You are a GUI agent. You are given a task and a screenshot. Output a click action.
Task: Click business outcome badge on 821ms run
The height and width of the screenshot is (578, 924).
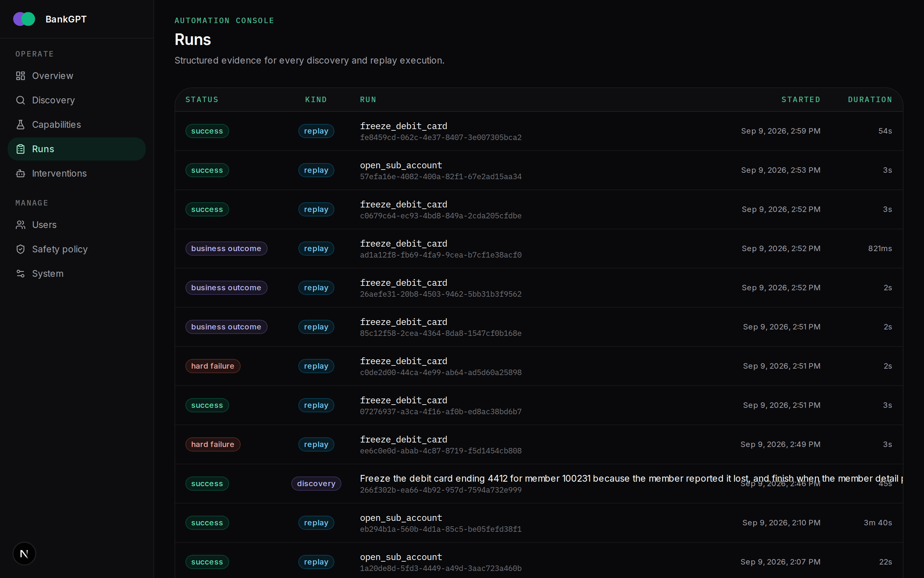click(x=226, y=249)
